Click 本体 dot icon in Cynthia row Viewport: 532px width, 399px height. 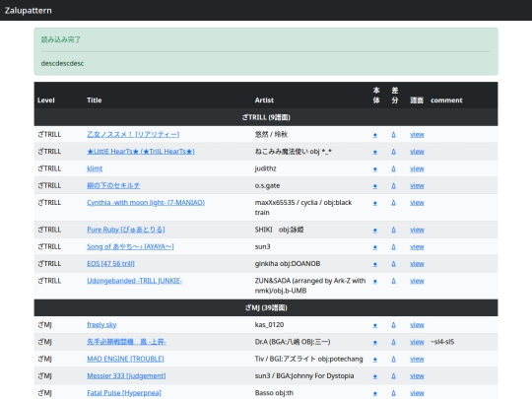click(375, 203)
